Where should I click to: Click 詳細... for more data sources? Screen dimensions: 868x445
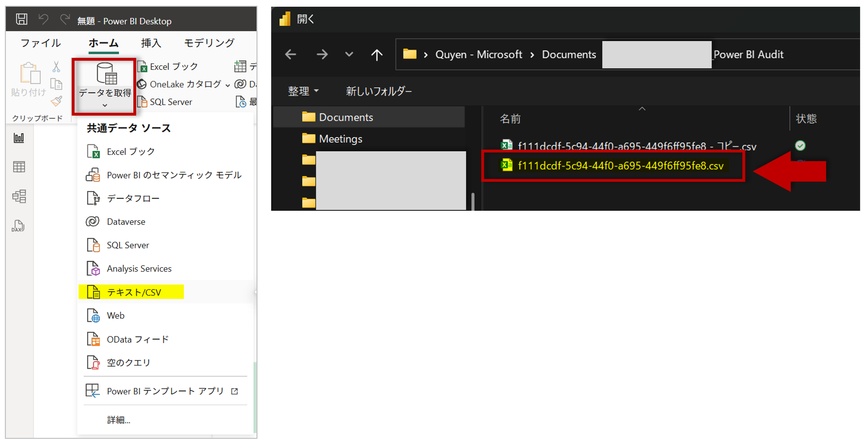tap(119, 420)
